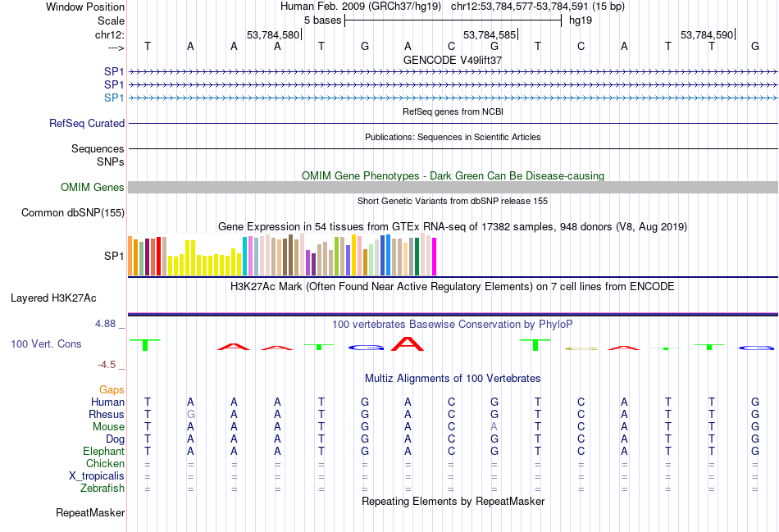Click the gray mismatched G in Rhesus row
779x532 pixels.
click(x=191, y=414)
